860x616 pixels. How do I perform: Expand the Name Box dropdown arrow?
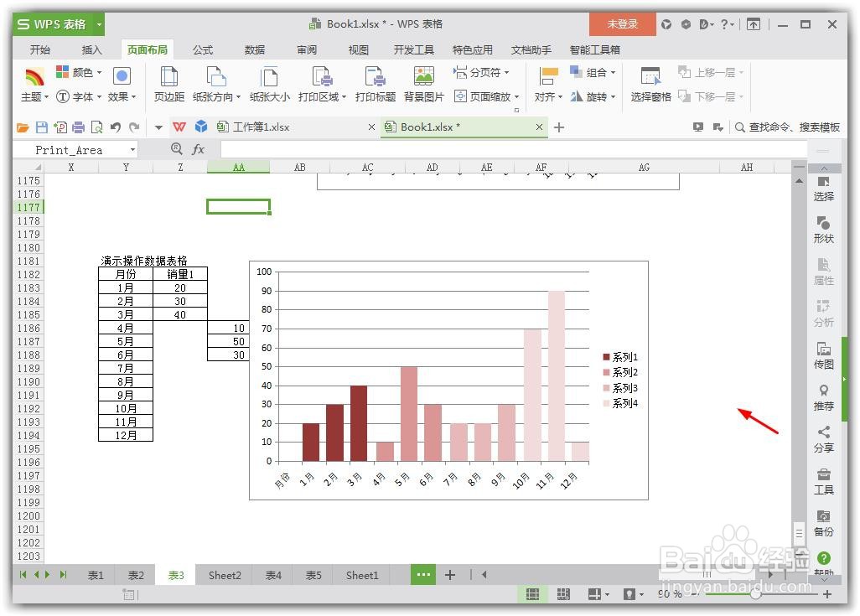point(132,150)
